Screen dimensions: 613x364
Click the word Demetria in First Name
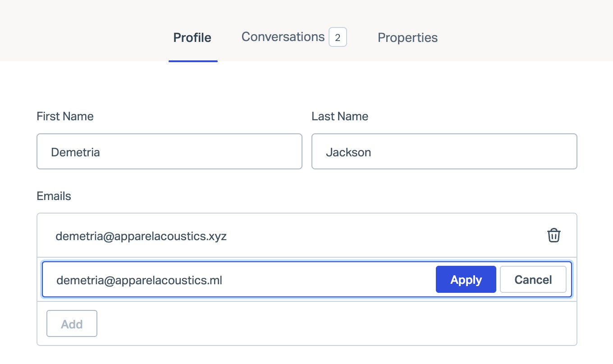point(75,152)
